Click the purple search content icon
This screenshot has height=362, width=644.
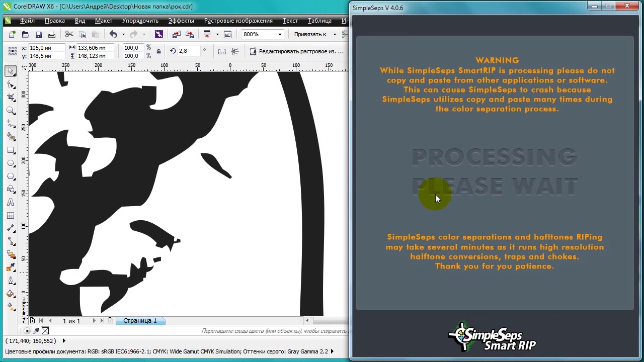[158, 35]
